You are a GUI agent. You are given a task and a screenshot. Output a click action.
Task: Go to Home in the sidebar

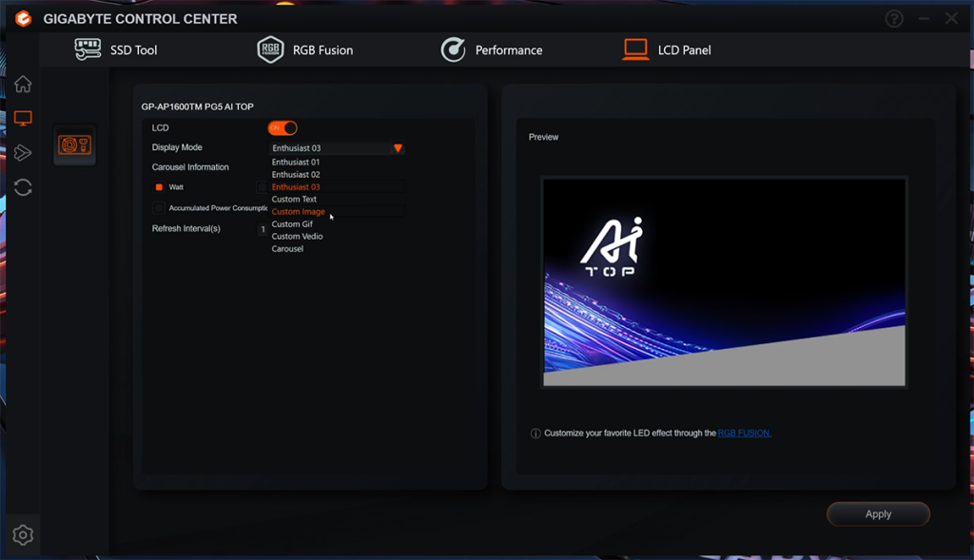pyautogui.click(x=23, y=84)
